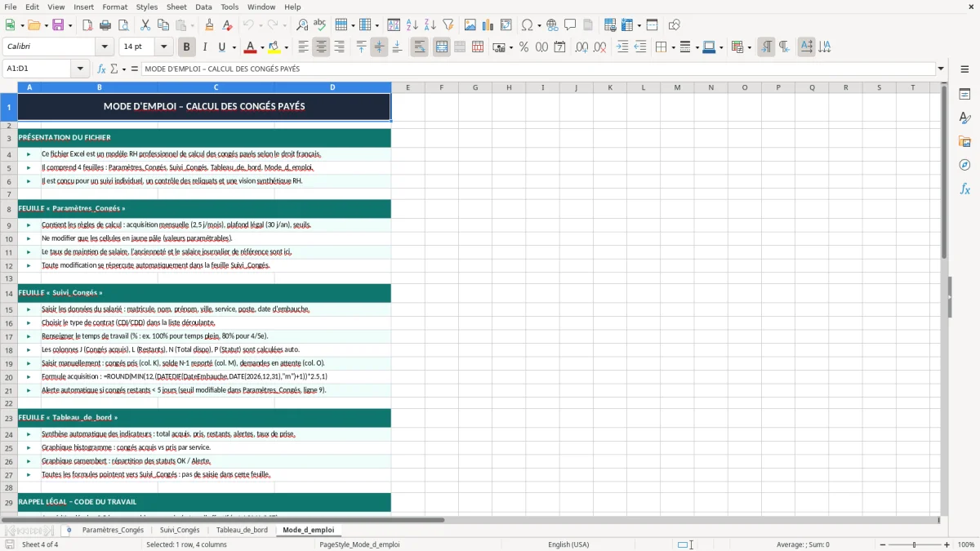980x551 pixels.
Task: Select row 14 header
Action: click(x=9, y=292)
